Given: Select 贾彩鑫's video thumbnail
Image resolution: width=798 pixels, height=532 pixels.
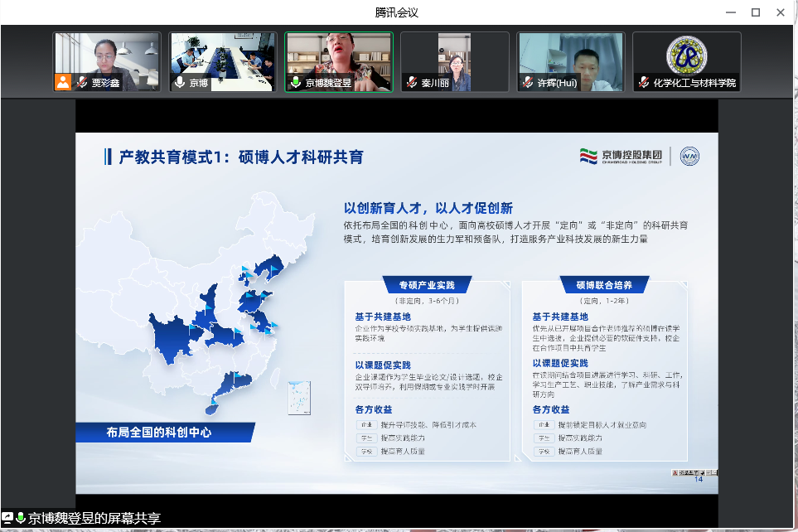Looking at the screenshot, I should tap(107, 61).
